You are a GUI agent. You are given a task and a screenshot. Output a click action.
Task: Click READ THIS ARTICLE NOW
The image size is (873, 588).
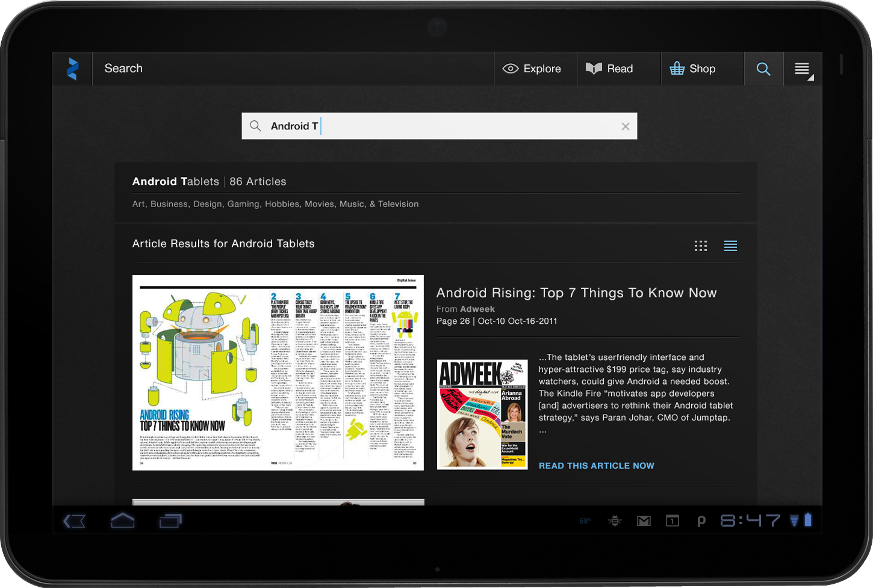[x=596, y=466]
